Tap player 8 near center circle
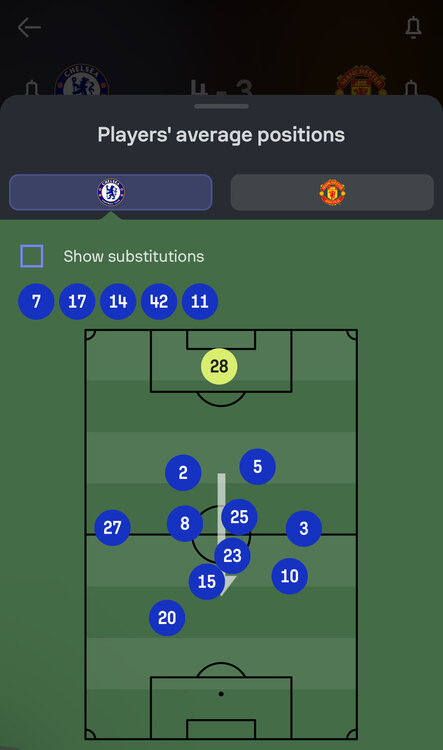The width and height of the screenshot is (443, 750). click(185, 523)
